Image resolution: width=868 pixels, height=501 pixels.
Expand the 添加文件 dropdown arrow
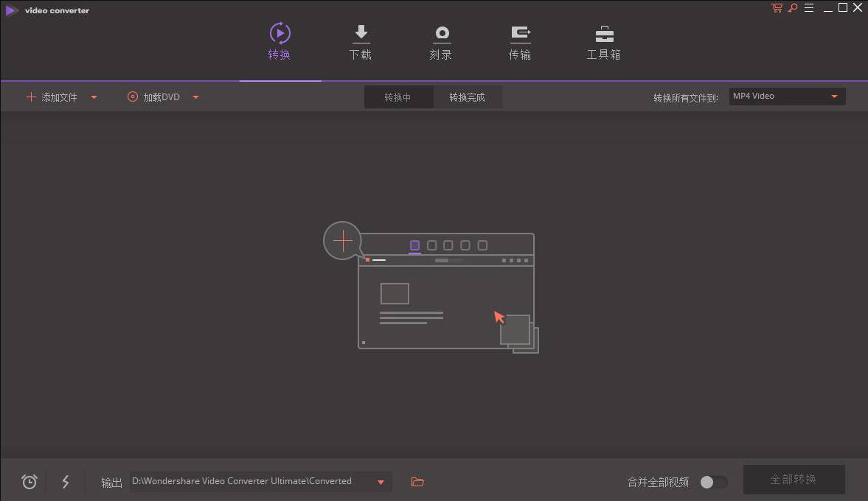(x=94, y=97)
